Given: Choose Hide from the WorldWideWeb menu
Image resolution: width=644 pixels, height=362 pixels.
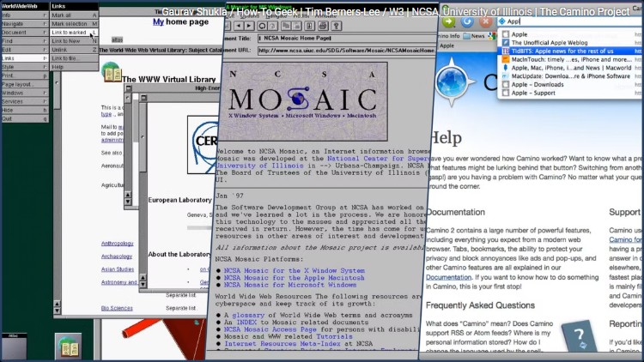Looking at the screenshot, I should click(x=25, y=110).
